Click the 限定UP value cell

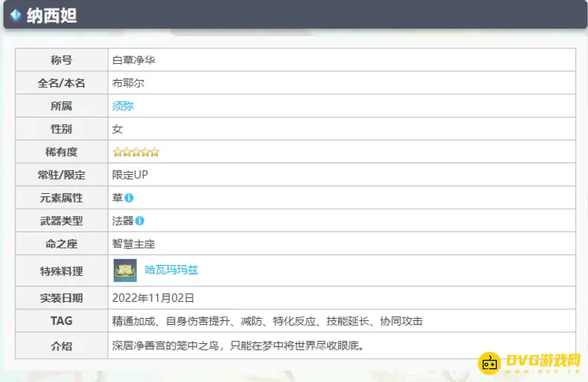click(x=130, y=175)
